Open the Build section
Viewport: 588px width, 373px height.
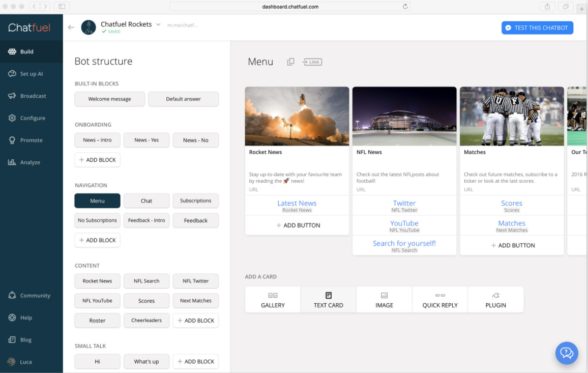pyautogui.click(x=31, y=51)
